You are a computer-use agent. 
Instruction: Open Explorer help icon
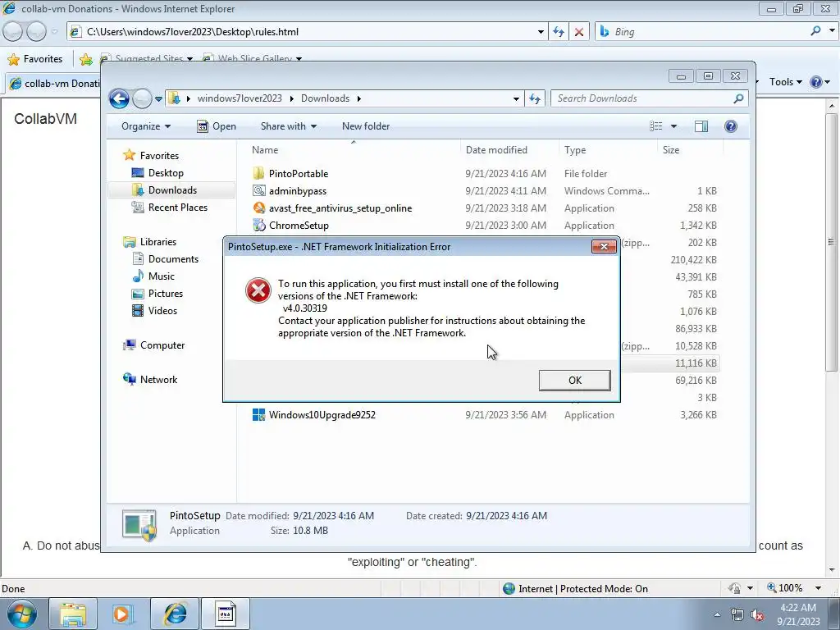731,126
